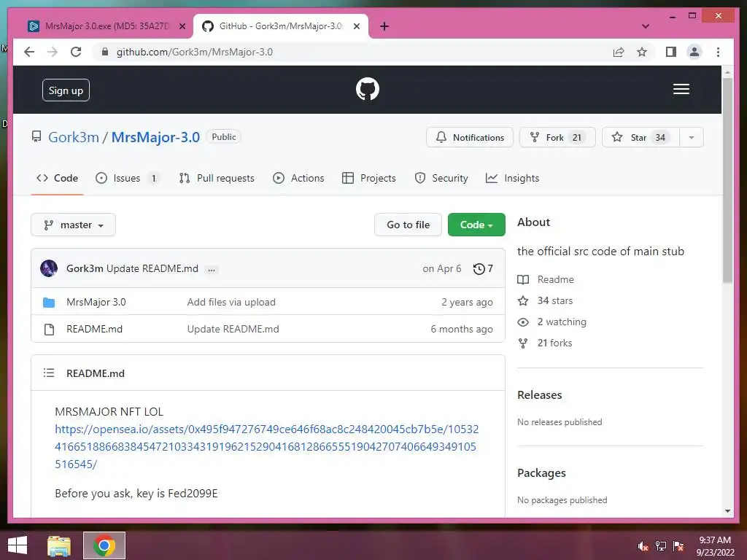Click scrollbar down arrow

(727, 511)
